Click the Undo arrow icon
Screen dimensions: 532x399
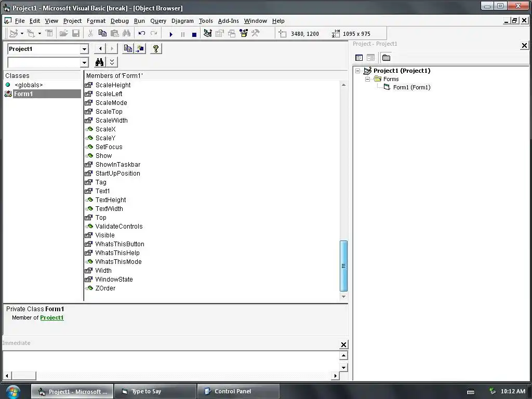pos(142,33)
